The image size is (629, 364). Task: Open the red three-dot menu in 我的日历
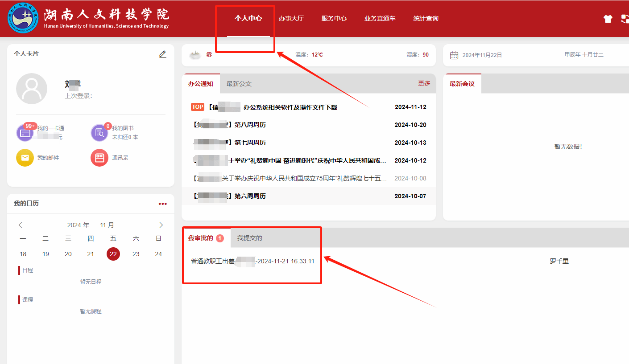[162, 204]
